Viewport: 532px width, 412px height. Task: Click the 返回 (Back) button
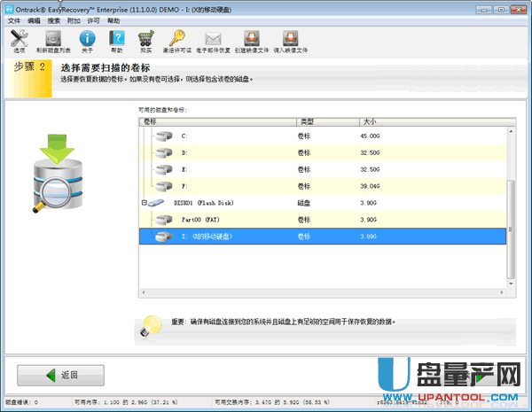pos(61,375)
